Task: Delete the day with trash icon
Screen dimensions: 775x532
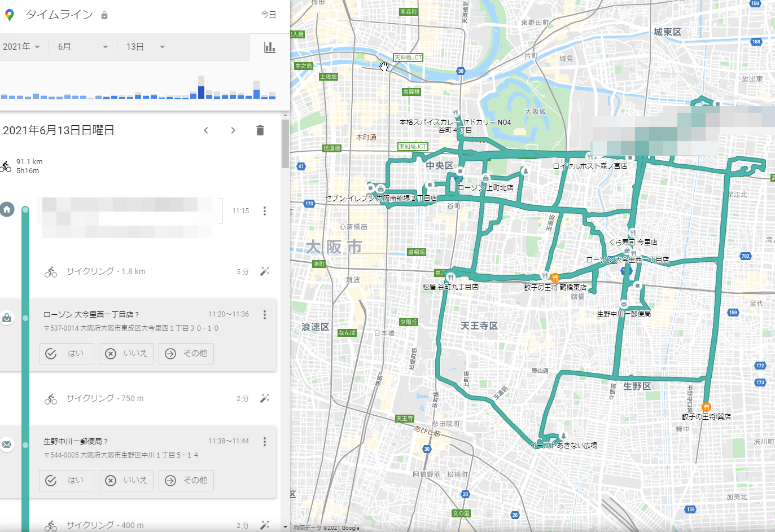Action: point(260,130)
